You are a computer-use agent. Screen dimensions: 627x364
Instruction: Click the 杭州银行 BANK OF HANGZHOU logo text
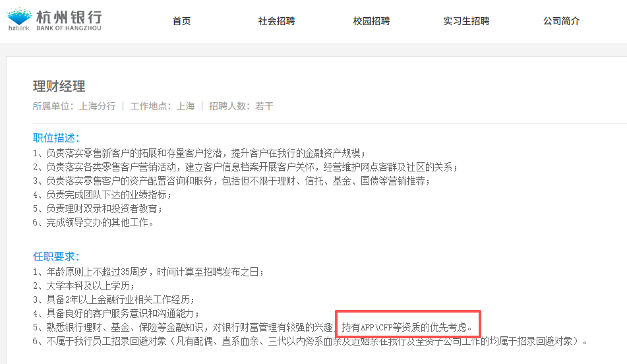coord(69,20)
